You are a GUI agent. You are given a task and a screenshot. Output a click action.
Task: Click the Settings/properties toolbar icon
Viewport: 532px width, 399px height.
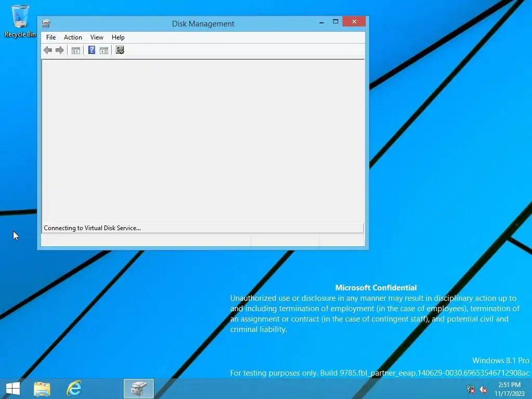pyautogui.click(x=120, y=50)
